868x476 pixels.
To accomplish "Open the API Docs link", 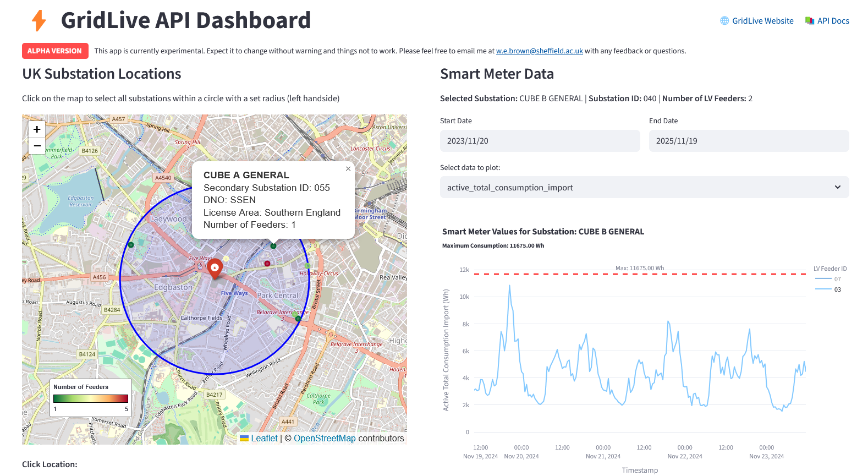I will point(833,21).
